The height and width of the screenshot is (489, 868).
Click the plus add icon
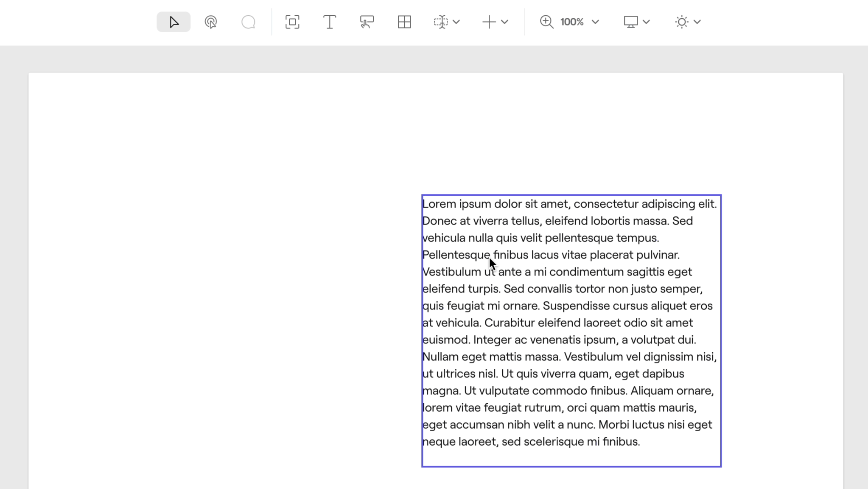tap(489, 22)
